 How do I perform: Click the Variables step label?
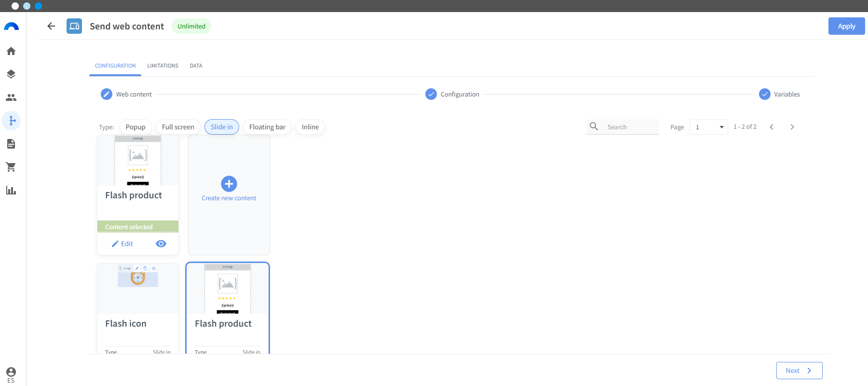pyautogui.click(x=787, y=94)
